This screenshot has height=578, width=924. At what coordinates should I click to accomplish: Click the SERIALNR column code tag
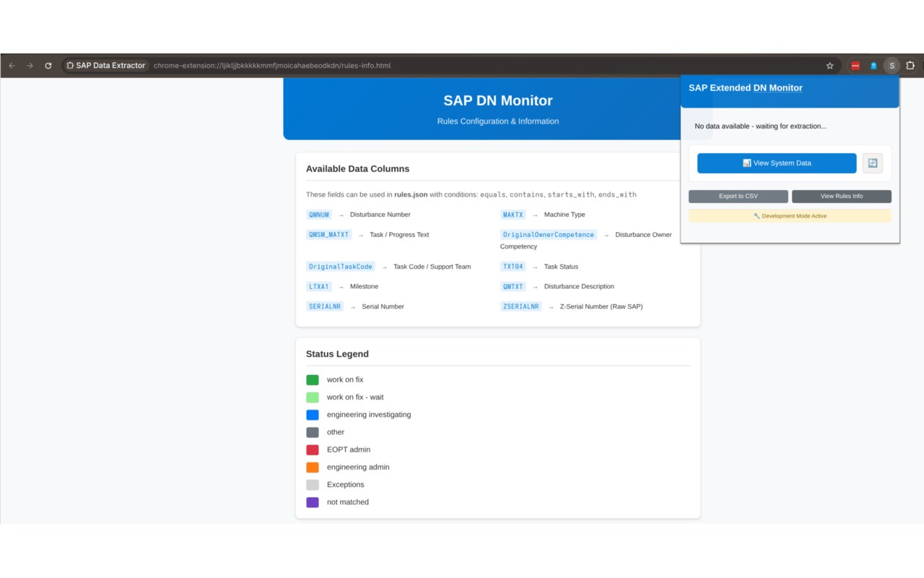[325, 307]
